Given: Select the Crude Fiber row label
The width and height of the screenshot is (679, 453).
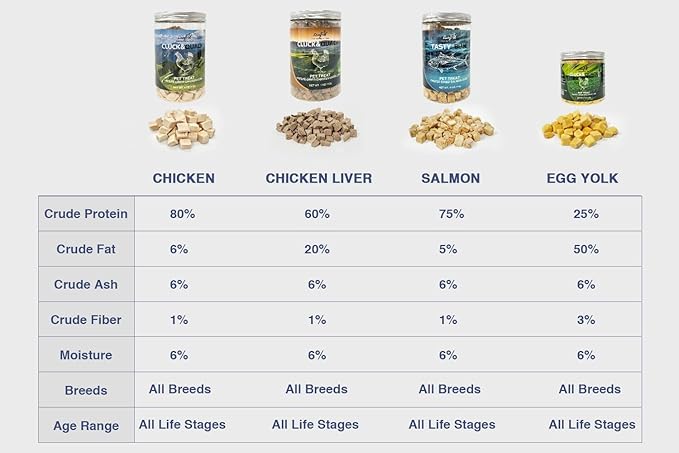Looking at the screenshot, I should click(x=86, y=320).
